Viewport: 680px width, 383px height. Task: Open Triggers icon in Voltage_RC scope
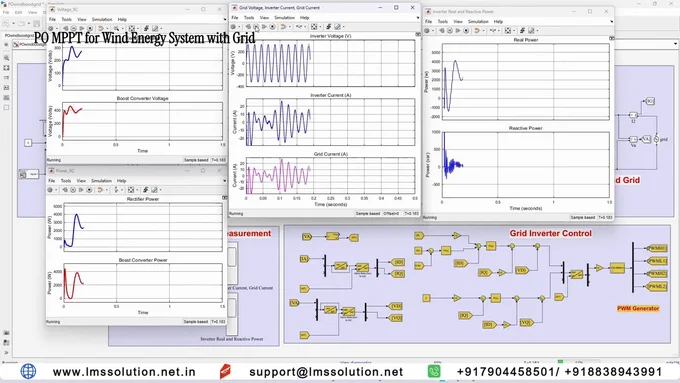pyautogui.click(x=146, y=28)
